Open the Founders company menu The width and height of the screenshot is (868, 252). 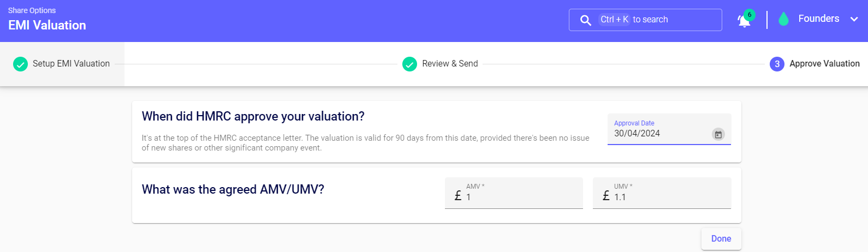(x=818, y=19)
